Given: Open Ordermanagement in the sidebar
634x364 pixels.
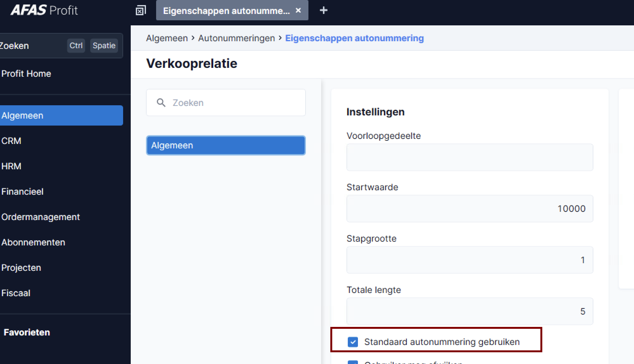Looking at the screenshot, I should pos(41,217).
